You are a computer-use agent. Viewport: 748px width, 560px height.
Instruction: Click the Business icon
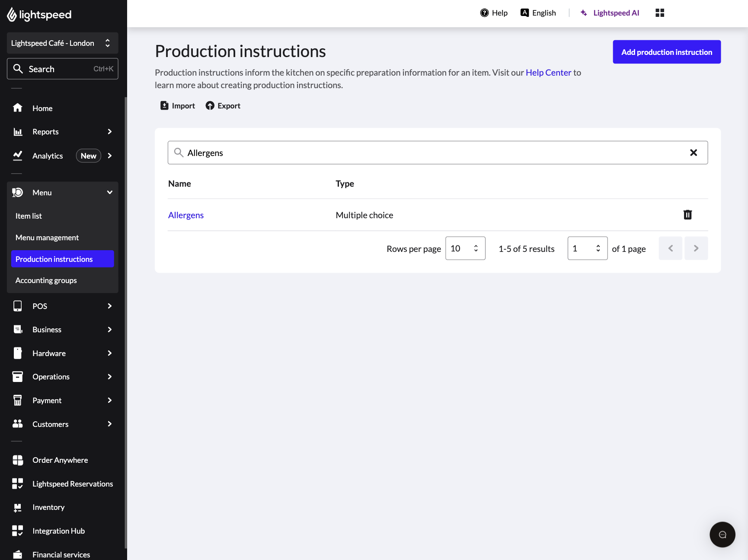point(18,329)
